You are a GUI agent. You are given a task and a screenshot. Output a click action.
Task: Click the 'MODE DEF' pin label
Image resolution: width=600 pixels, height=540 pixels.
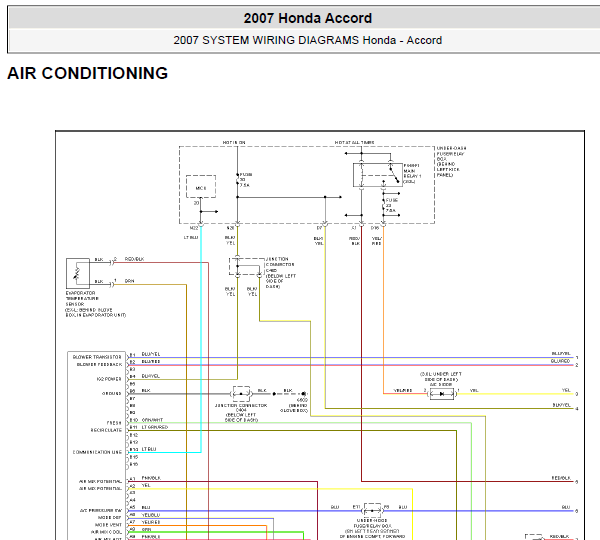(110, 517)
